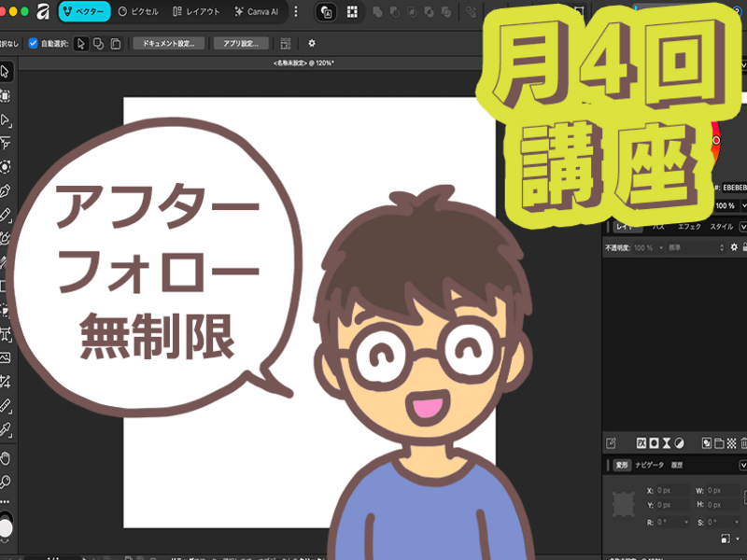Open ドキュメント設定 button
This screenshot has height=560, width=747.
click(x=169, y=43)
